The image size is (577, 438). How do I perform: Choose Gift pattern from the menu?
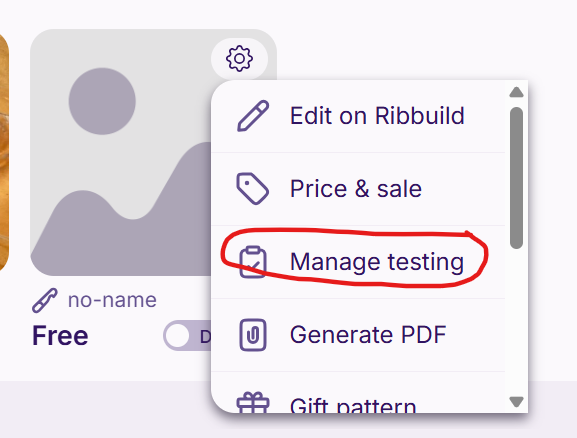(x=358, y=392)
